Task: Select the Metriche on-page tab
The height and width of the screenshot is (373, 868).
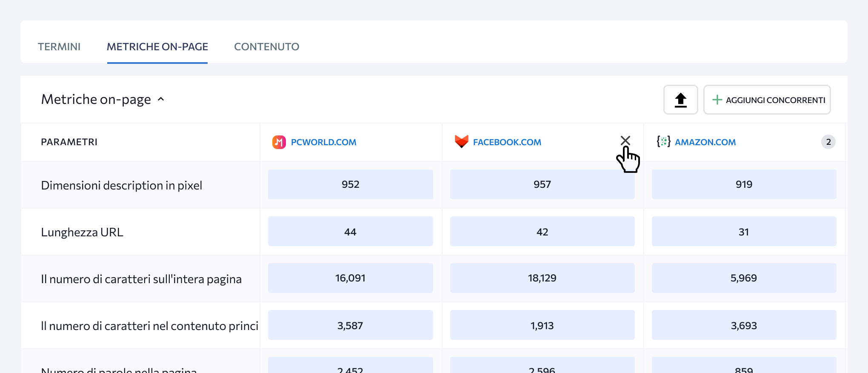Action: point(157,46)
